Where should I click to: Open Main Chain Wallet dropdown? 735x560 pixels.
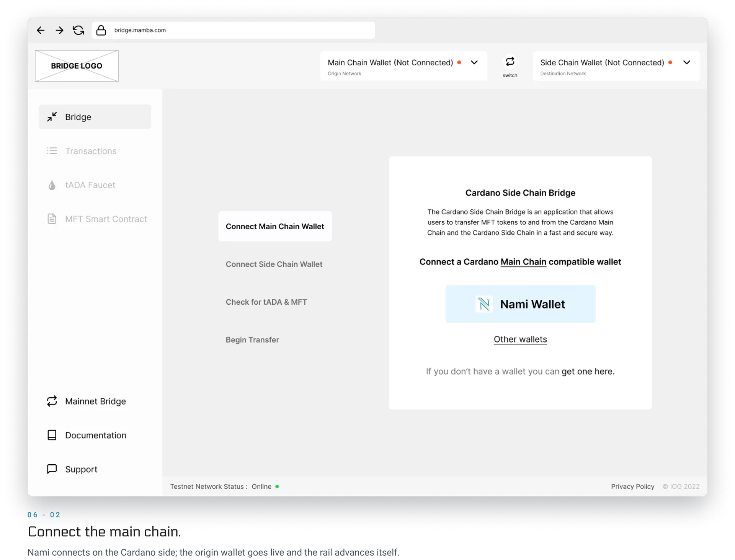tap(403, 66)
